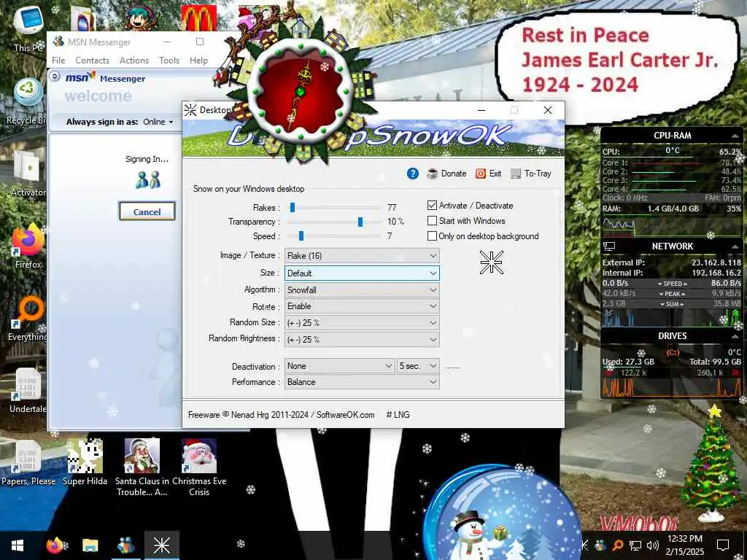Screen dimensions: 747x560
Task: Select the Super Hilda desktop icon
Action: pos(85,463)
